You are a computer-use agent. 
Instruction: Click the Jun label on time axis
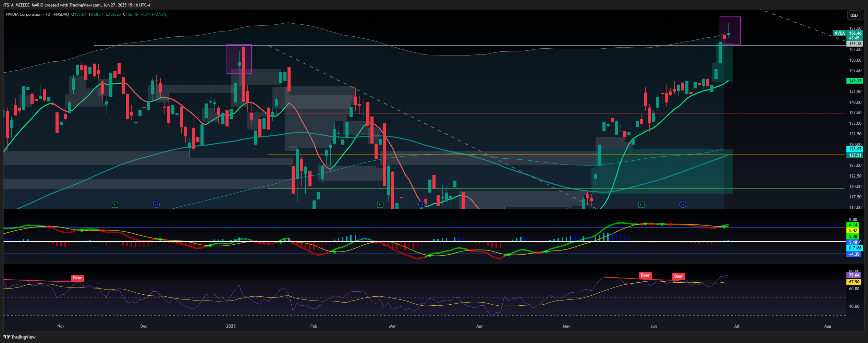tap(653, 326)
